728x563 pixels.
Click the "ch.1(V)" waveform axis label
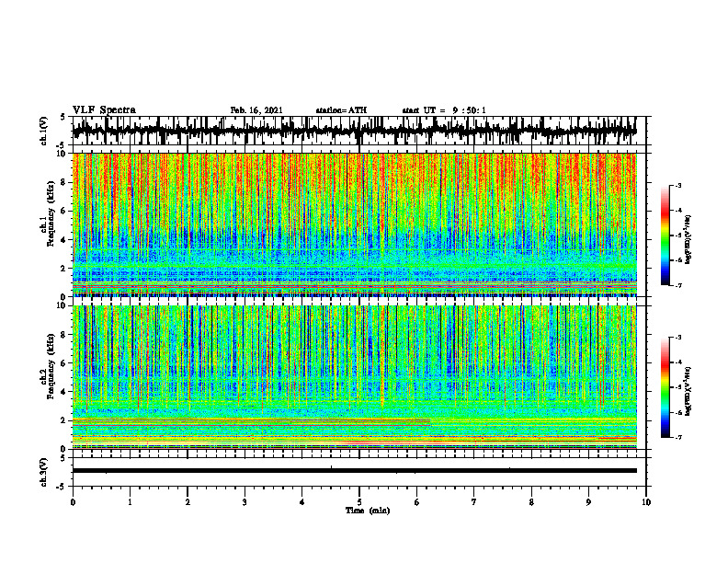(x=44, y=131)
